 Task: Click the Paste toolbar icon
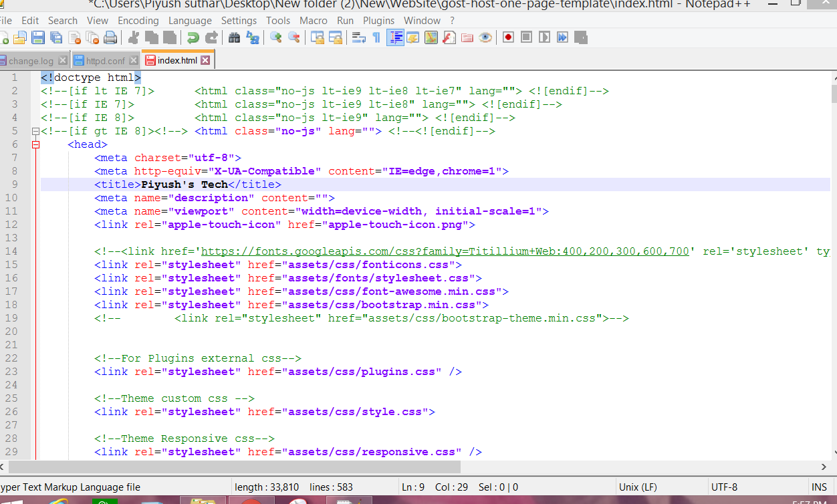coord(170,37)
